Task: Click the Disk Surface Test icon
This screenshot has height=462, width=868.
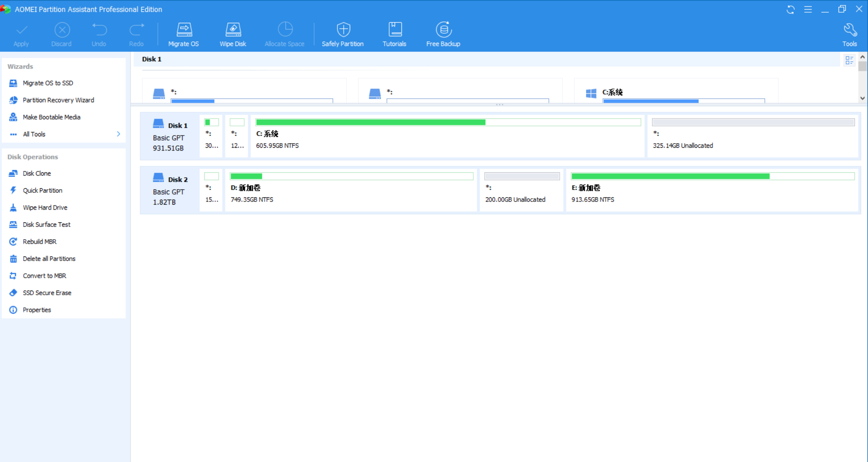Action: [13, 225]
